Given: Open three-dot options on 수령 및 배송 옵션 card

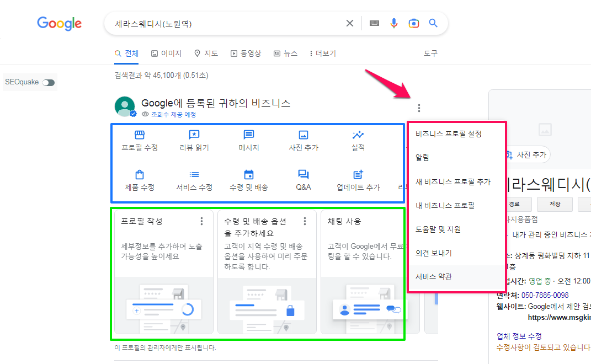Looking at the screenshot, I should click(305, 221).
